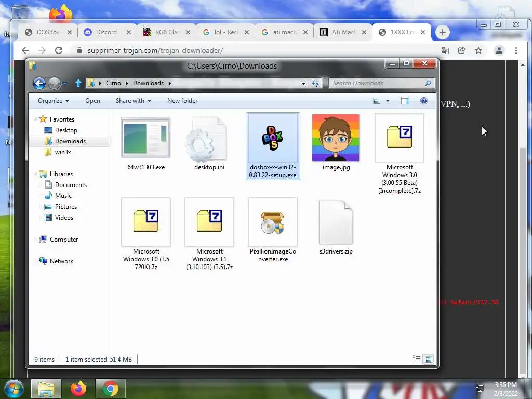Click the Up one level arrow
This screenshot has height=399, width=532.
78,83
